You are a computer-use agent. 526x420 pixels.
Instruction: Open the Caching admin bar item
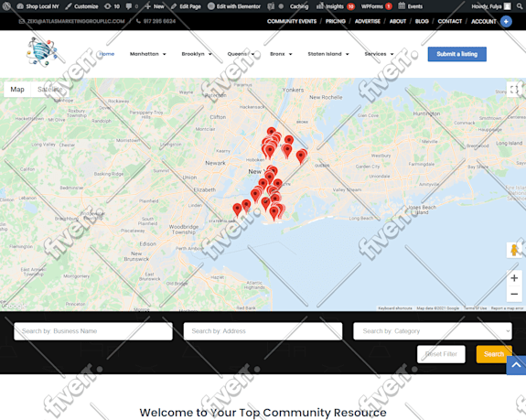click(x=299, y=6)
